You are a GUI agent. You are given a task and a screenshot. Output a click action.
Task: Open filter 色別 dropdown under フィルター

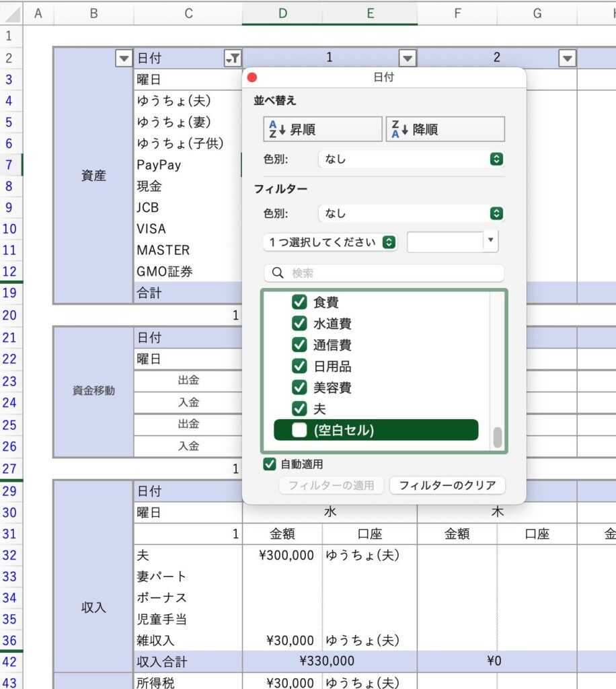click(411, 213)
